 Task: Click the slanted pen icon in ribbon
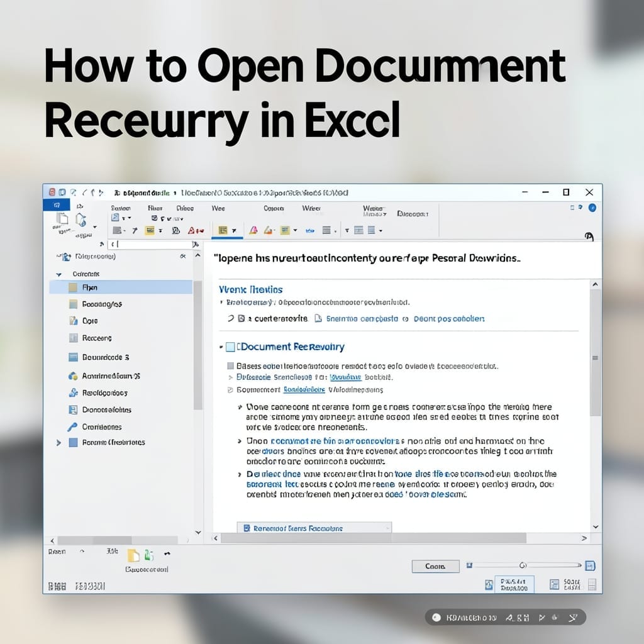point(135,230)
